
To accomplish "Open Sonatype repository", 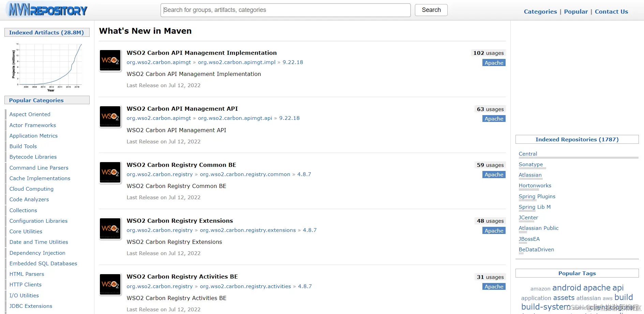I will (x=531, y=164).
